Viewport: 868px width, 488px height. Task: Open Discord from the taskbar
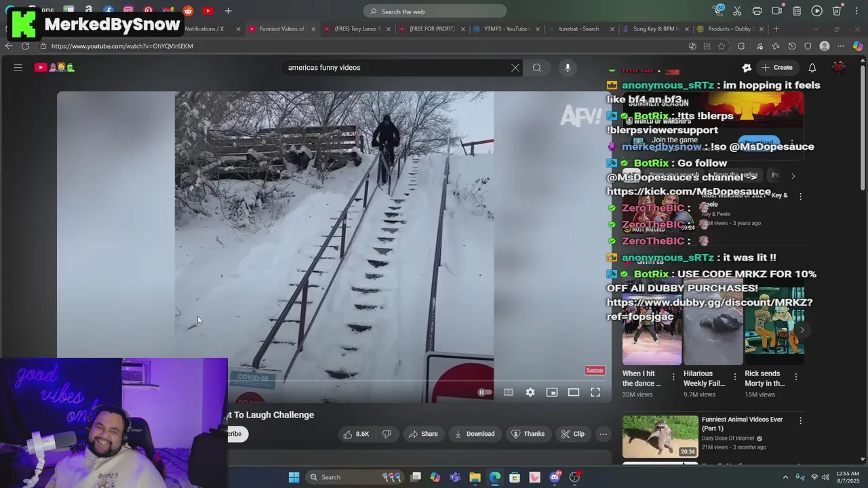point(555,477)
